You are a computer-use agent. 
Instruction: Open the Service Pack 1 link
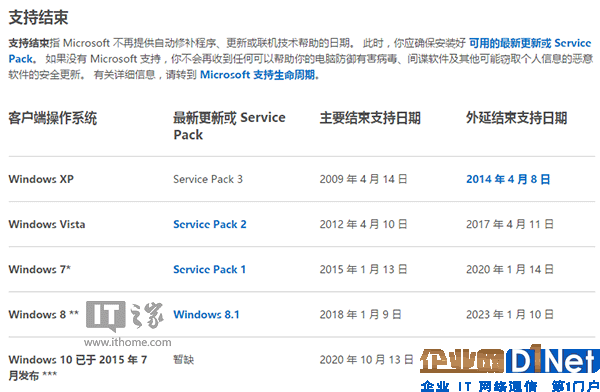click(x=209, y=270)
